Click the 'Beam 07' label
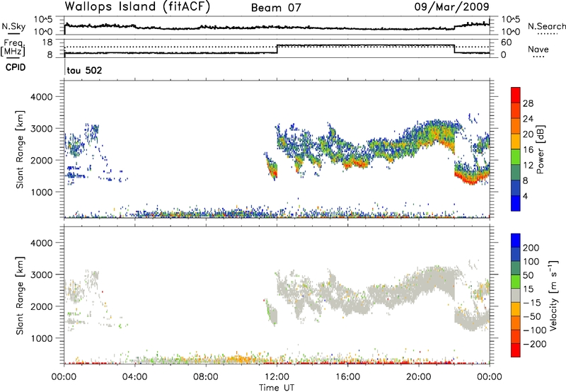The image size is (566, 392). click(x=276, y=8)
